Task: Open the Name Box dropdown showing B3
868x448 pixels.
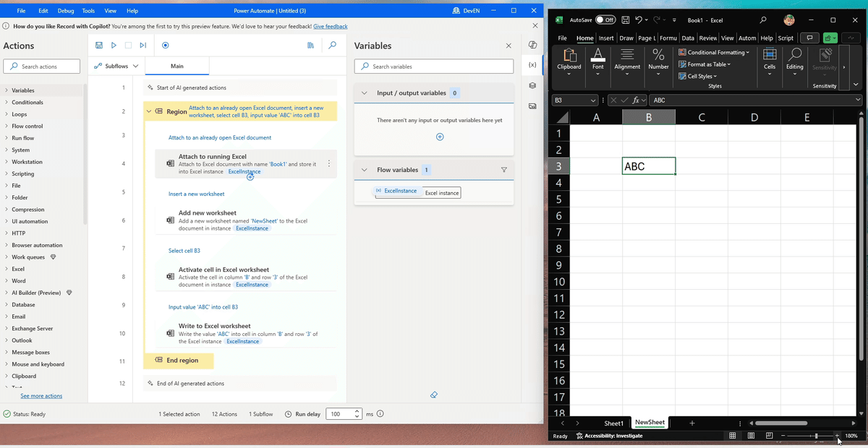Action: pyautogui.click(x=594, y=100)
